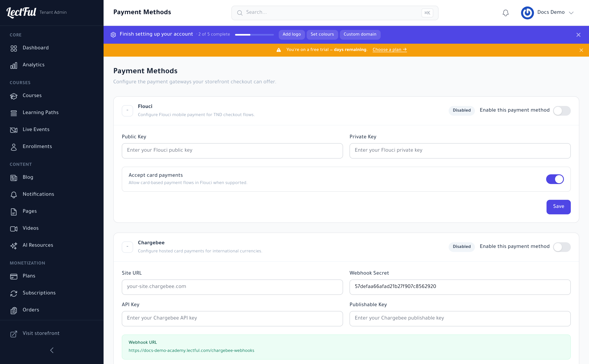Click the Chargebee Site URL field

tap(232, 287)
